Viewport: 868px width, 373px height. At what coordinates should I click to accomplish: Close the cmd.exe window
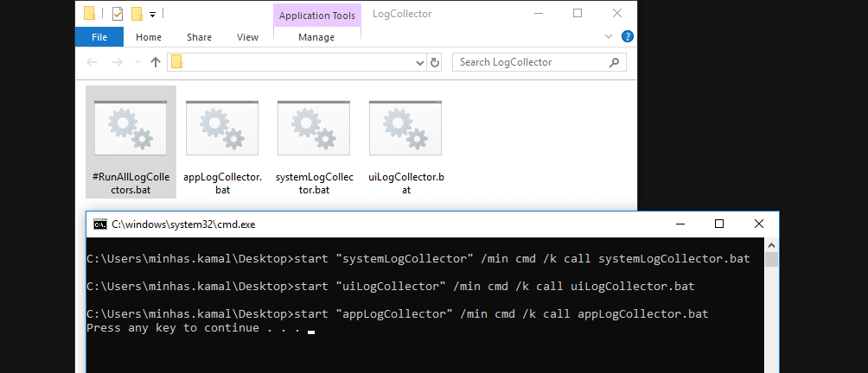(758, 224)
